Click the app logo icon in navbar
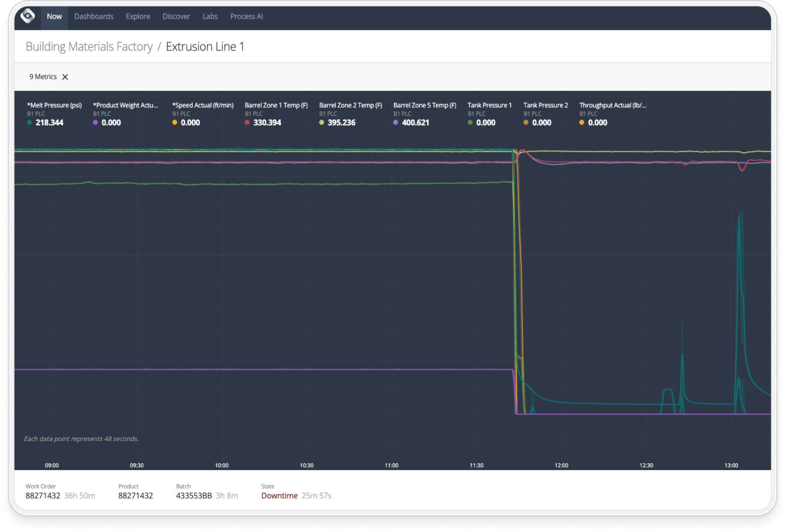 (28, 16)
